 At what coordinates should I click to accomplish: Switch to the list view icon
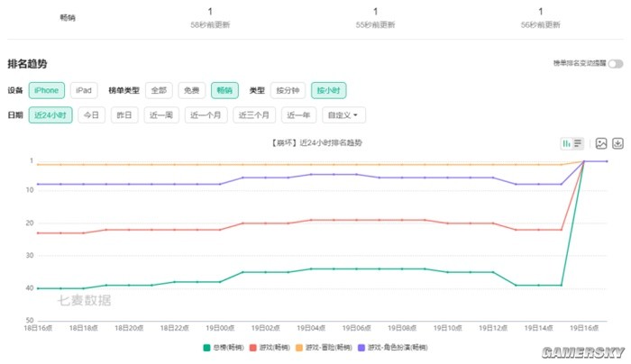tap(578, 143)
